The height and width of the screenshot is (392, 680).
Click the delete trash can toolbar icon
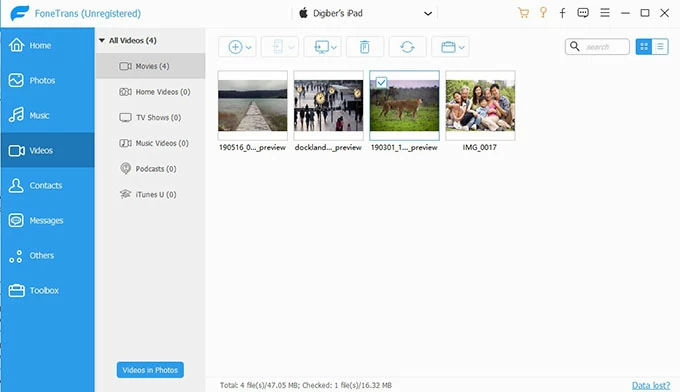coord(365,47)
